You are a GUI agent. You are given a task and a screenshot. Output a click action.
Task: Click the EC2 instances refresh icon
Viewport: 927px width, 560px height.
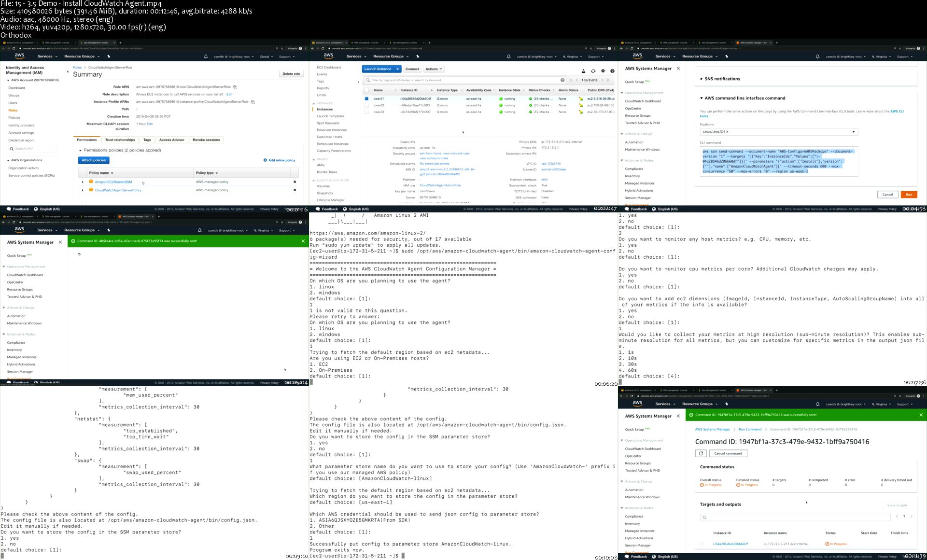tap(593, 71)
